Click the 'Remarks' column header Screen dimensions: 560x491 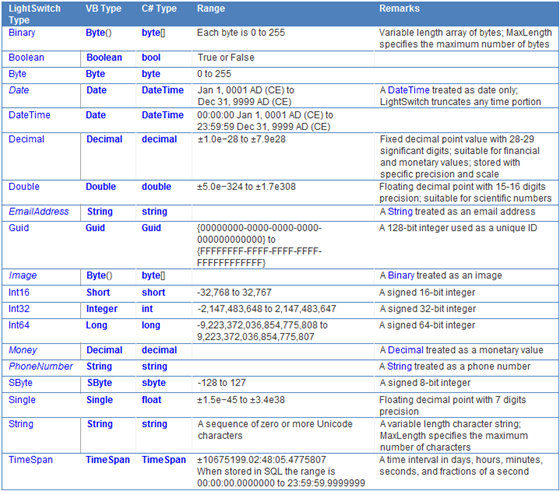pos(399,9)
